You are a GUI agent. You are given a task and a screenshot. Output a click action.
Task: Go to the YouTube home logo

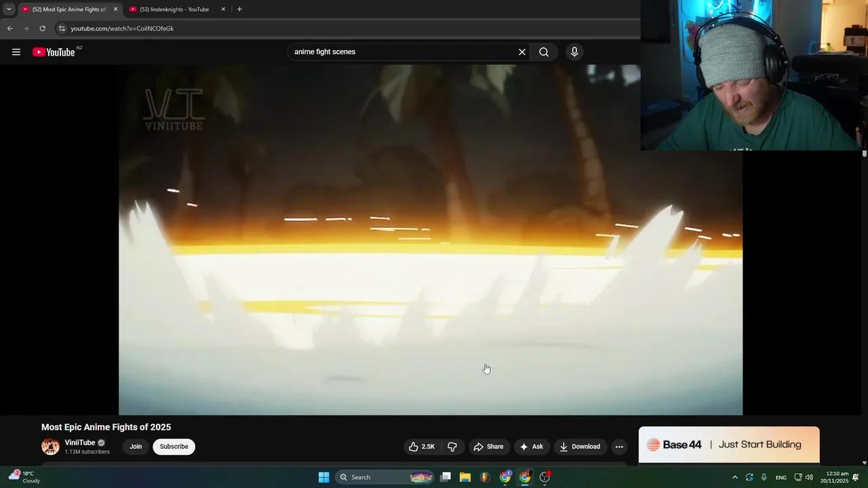coord(54,52)
